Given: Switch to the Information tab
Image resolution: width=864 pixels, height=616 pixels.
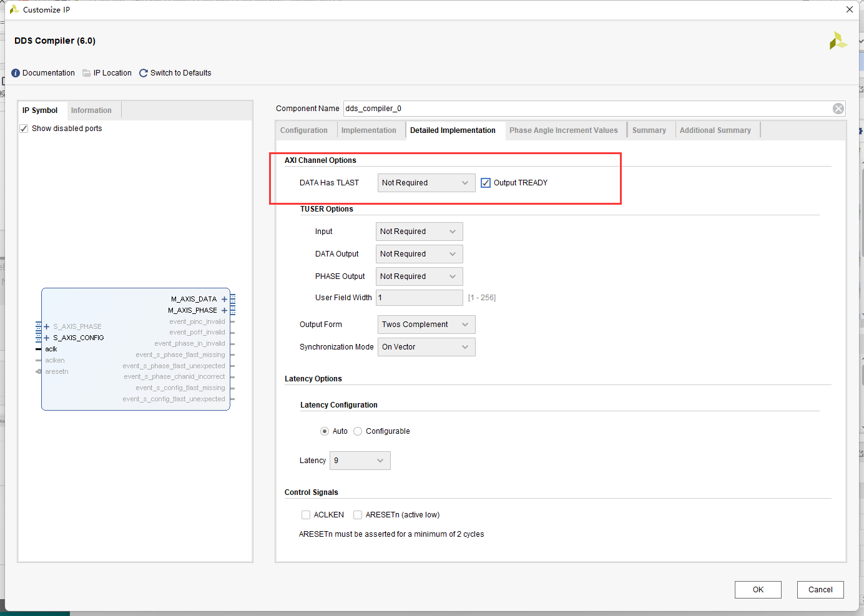Looking at the screenshot, I should [91, 110].
